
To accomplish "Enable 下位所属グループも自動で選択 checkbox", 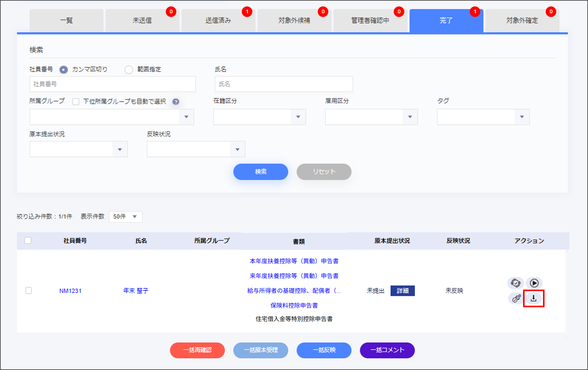I will (76, 102).
